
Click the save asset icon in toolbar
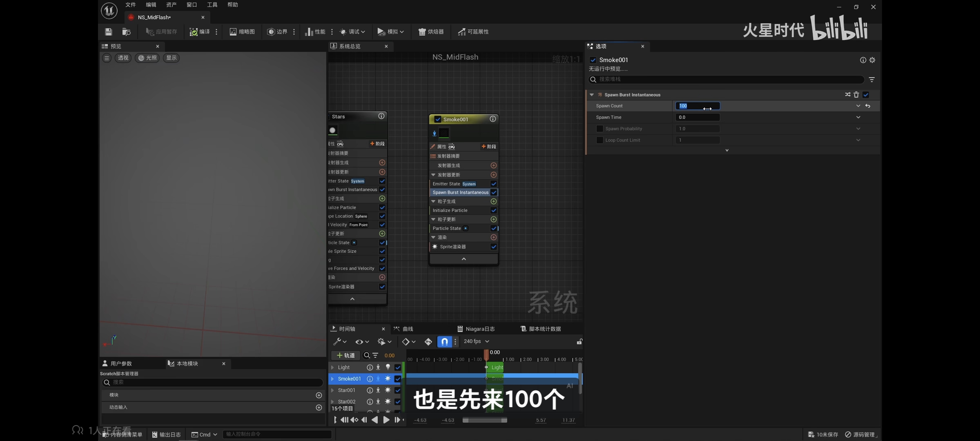click(108, 31)
